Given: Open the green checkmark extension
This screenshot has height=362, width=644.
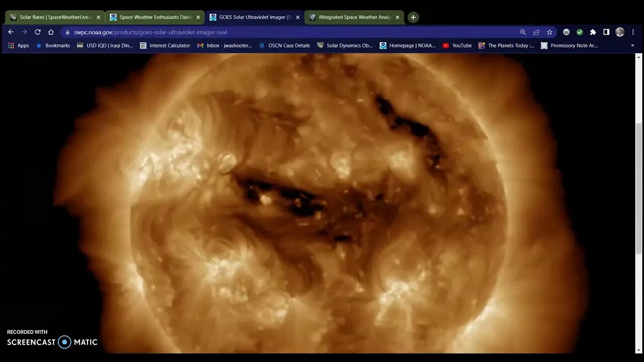Looking at the screenshot, I should (580, 32).
